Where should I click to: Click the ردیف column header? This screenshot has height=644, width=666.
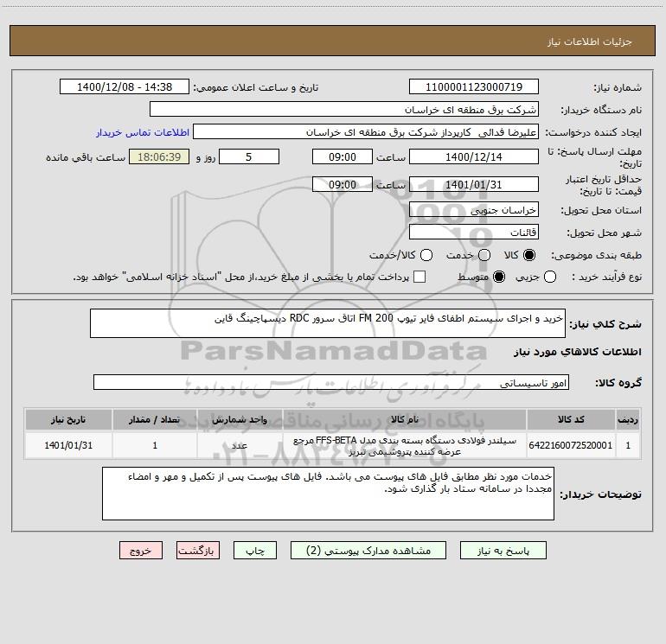click(x=628, y=420)
